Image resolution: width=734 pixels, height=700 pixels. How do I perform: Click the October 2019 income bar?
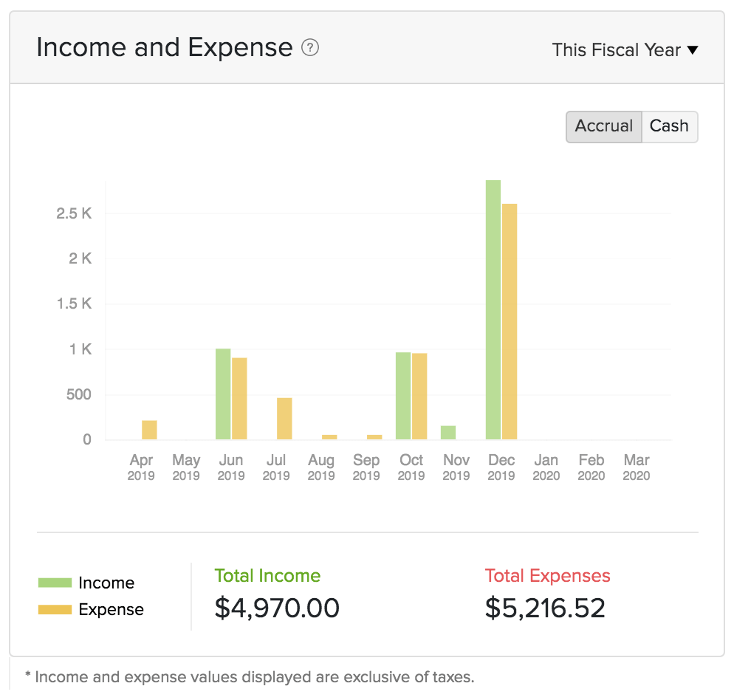tap(403, 396)
